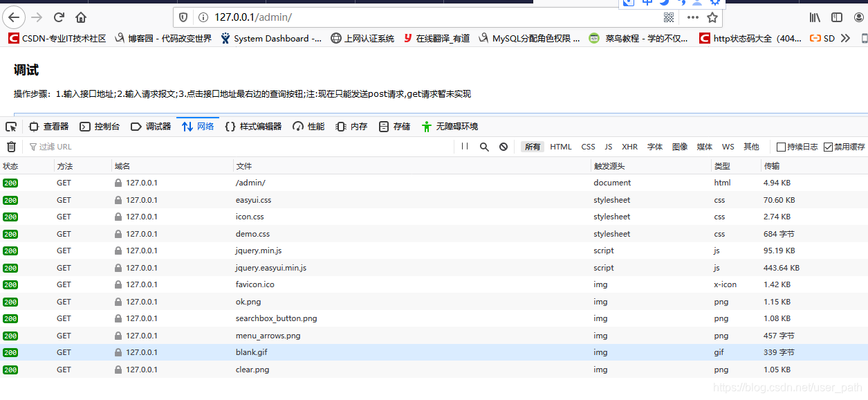Select the jquery.min.js request row

pyautogui.click(x=434, y=251)
